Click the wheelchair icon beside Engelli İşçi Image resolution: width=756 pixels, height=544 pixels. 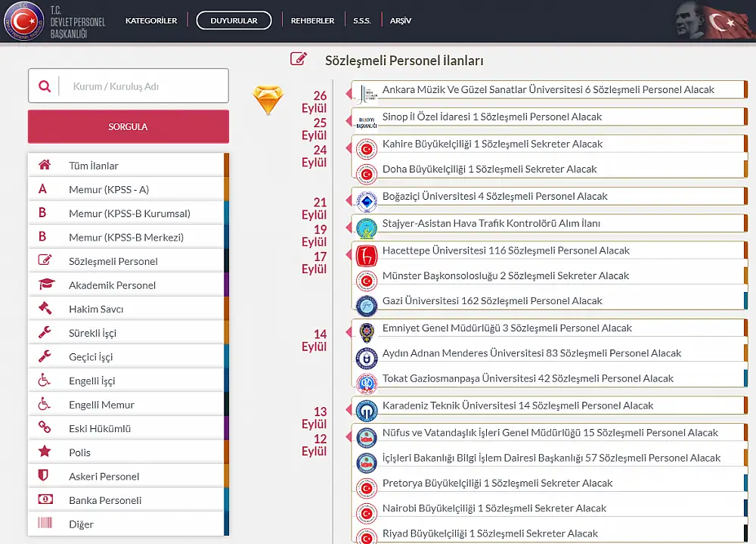[45, 380]
